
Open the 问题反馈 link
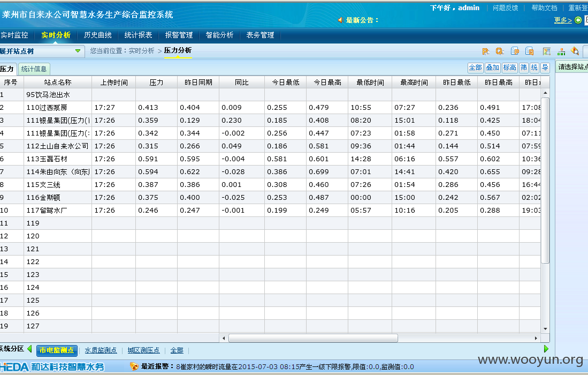tap(505, 8)
